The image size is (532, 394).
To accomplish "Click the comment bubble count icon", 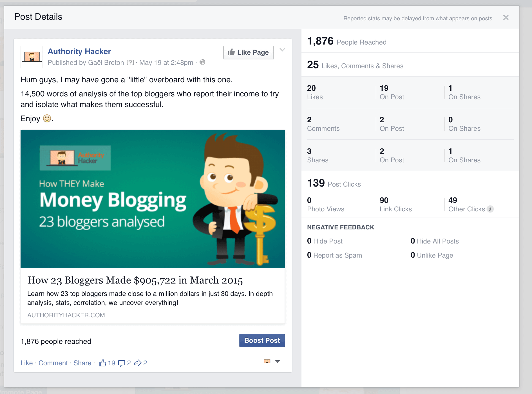I will coord(122,363).
